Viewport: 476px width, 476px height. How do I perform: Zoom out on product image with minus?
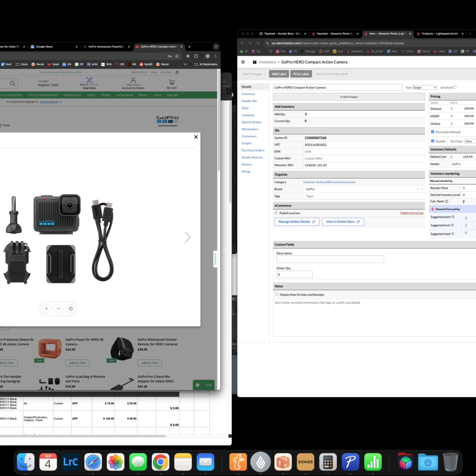(x=58, y=309)
